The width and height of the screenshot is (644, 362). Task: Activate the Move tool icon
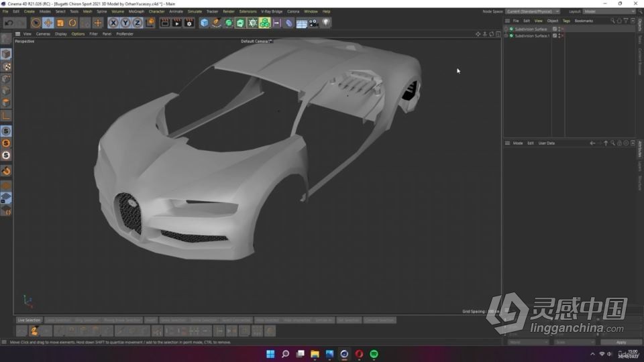pyautogui.click(x=48, y=23)
